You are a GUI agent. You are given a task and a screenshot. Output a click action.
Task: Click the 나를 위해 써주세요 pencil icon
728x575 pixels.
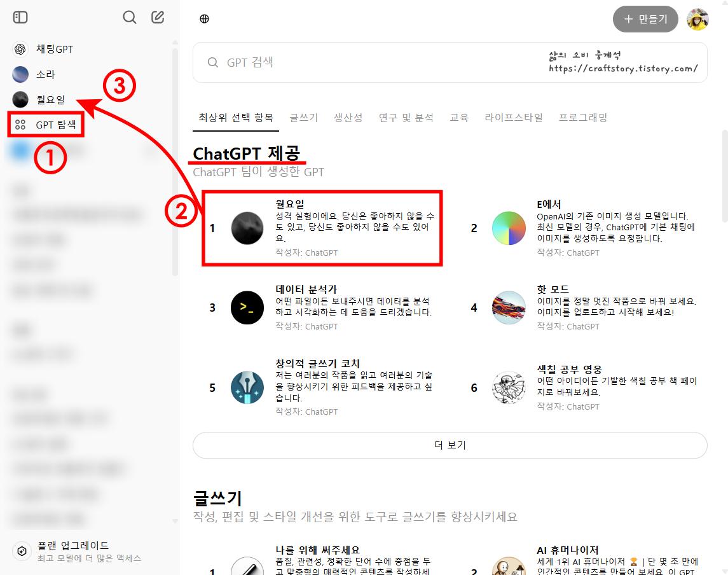[x=247, y=567]
